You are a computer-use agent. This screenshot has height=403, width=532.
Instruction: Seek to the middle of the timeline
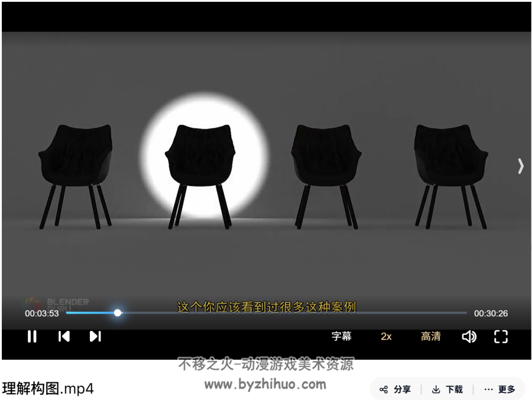(267, 312)
